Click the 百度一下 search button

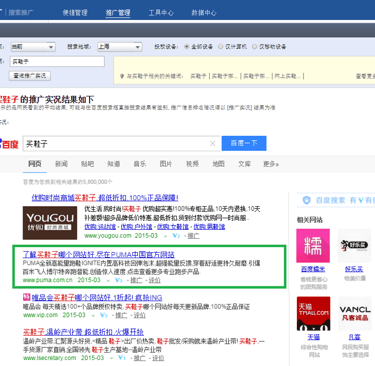(x=244, y=143)
